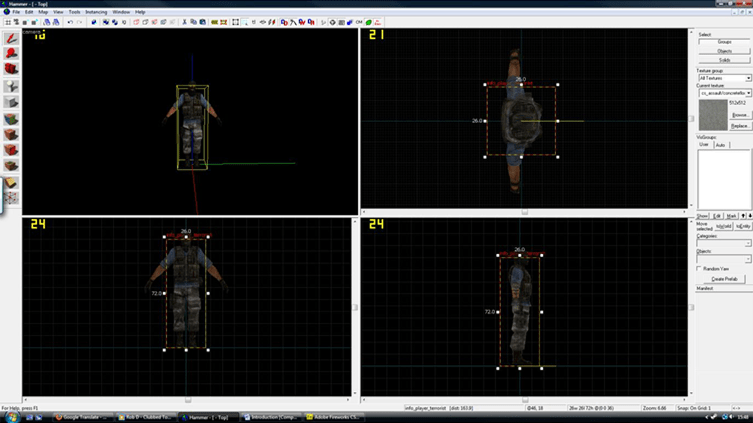The image size is (753, 423).
Task: Click the smaller grid size icon
Action: coord(25,22)
